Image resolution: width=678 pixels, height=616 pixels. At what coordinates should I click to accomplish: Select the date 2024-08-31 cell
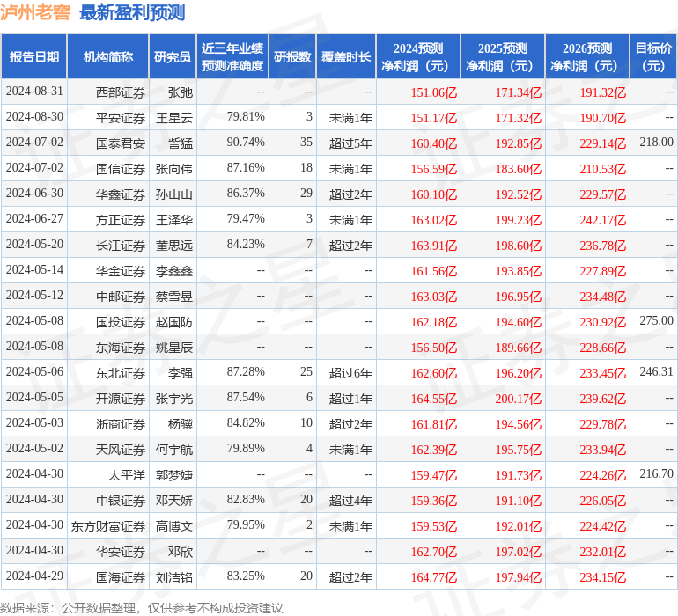point(34,92)
